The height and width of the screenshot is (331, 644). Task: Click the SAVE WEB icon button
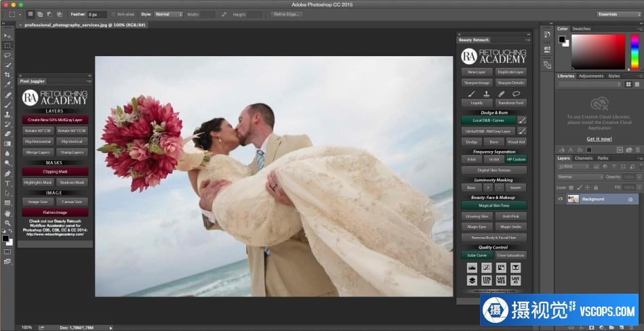(501, 280)
